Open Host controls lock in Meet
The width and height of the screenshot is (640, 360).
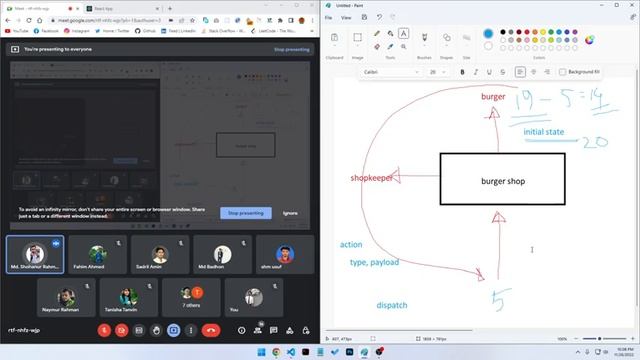click(x=306, y=330)
